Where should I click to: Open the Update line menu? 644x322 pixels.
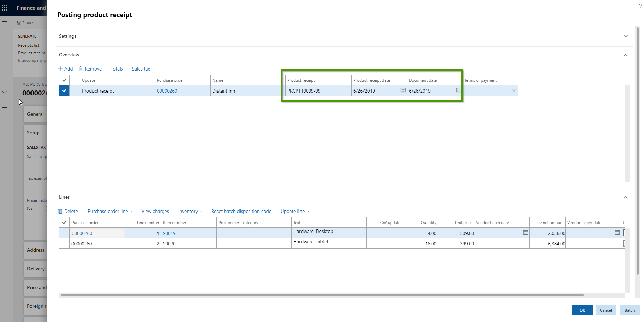tap(294, 211)
